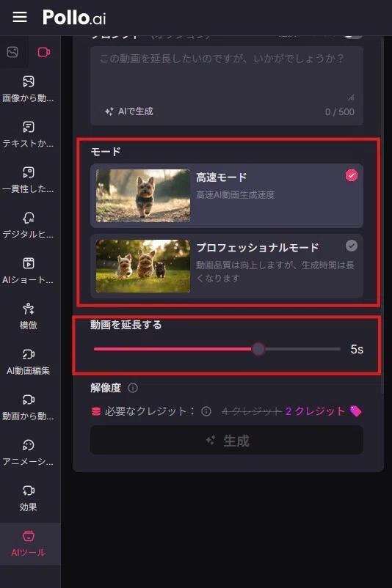The width and height of the screenshot is (392, 588).
Task: Select プロフェッショナルモード professional mode option
Action: (x=226, y=266)
